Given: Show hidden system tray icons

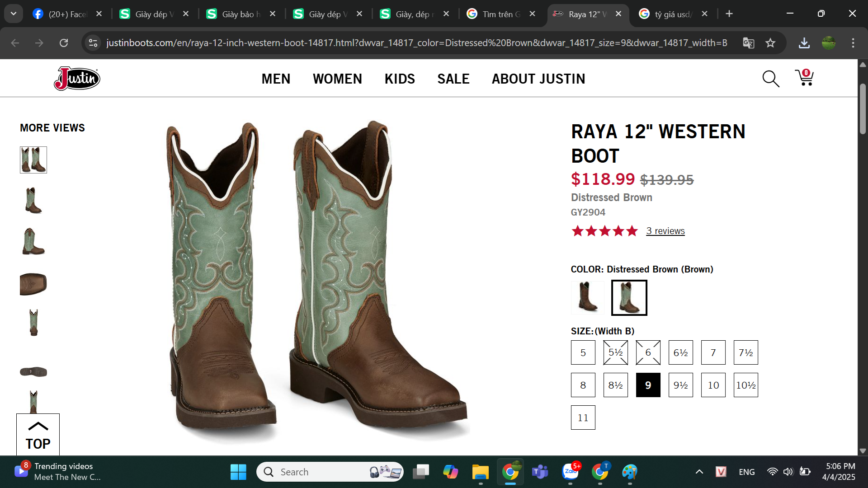Looking at the screenshot, I should click(x=699, y=472).
